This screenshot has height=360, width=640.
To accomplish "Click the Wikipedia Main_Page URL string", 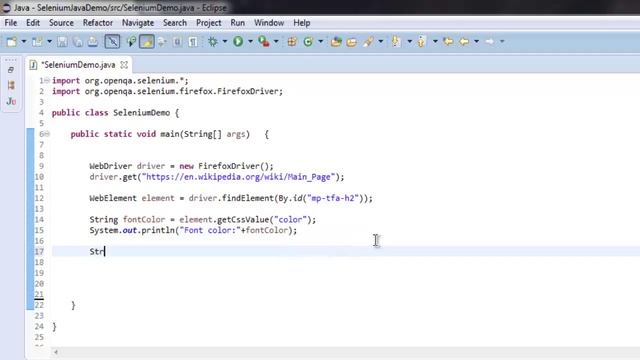I will point(238,177).
